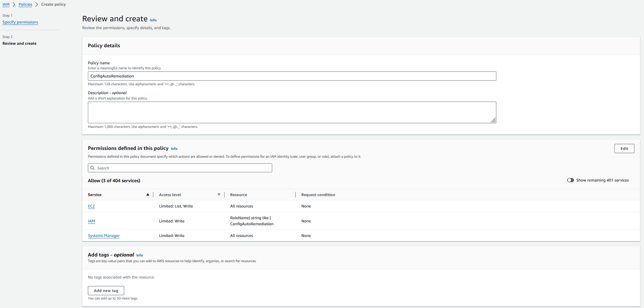Viewport: 644px width, 308px height.
Task: Toggle Show remaining 401 services
Action: [x=570, y=180]
